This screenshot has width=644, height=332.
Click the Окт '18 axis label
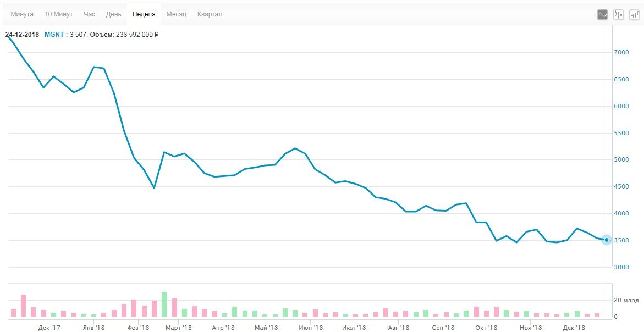coord(485,328)
